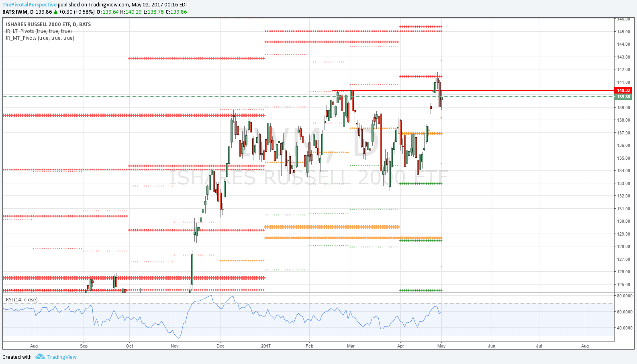
Task: Click the JR_LT_Pivots indicator label
Action: tap(39, 31)
